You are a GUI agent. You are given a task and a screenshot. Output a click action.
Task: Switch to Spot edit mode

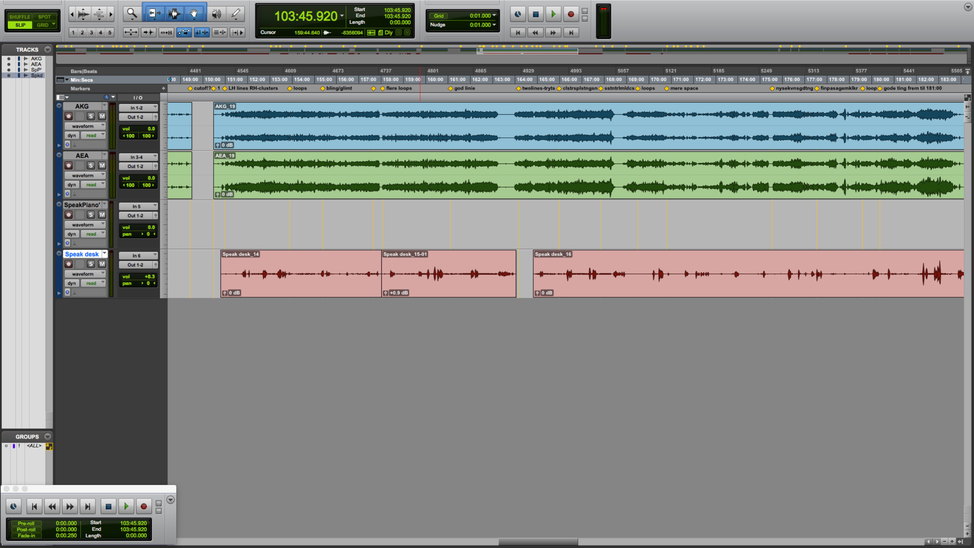(44, 17)
